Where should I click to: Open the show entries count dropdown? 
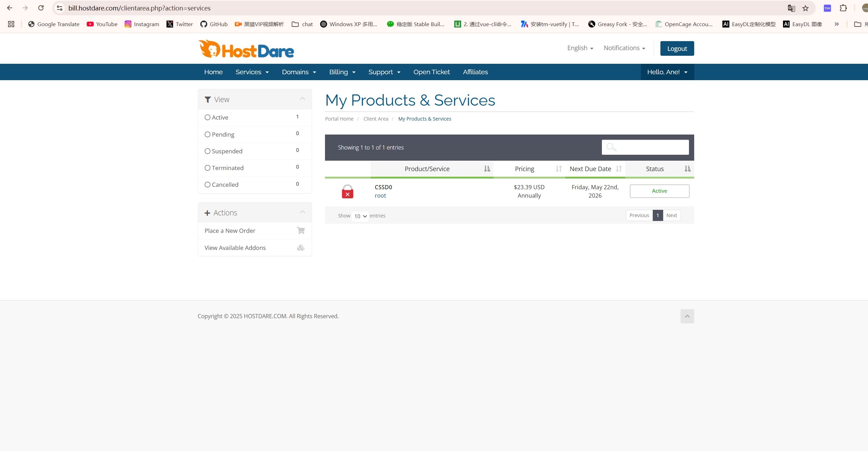[x=360, y=216]
